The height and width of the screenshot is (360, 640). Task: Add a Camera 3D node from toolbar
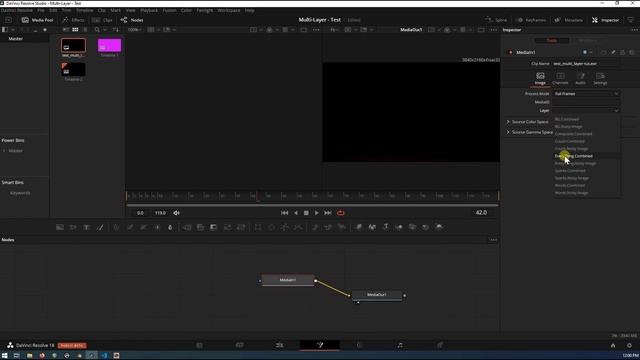[x=412, y=227]
